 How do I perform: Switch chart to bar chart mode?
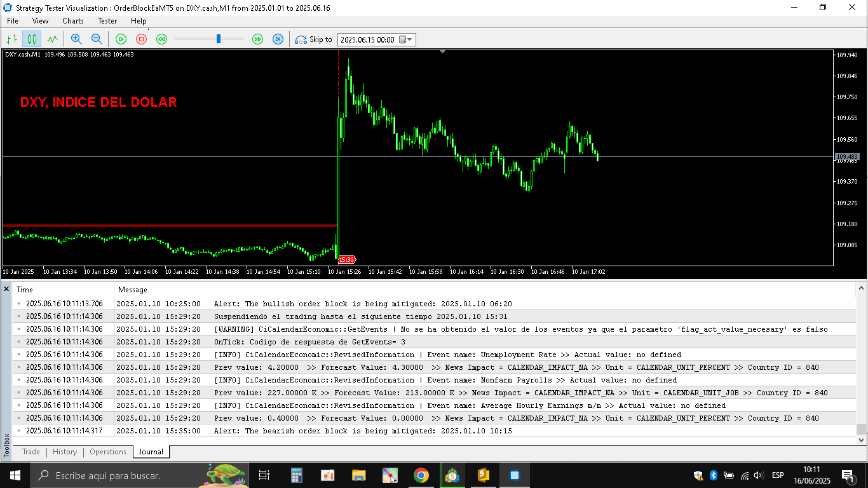[x=11, y=39]
